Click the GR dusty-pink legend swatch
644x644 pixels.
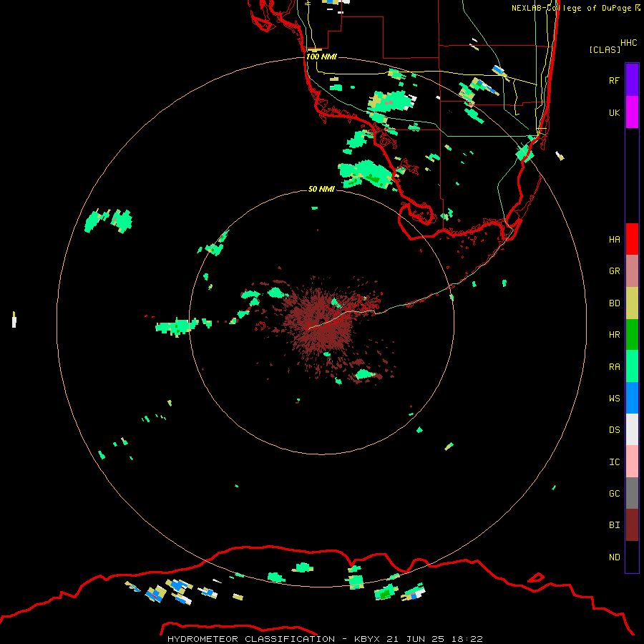632,271
